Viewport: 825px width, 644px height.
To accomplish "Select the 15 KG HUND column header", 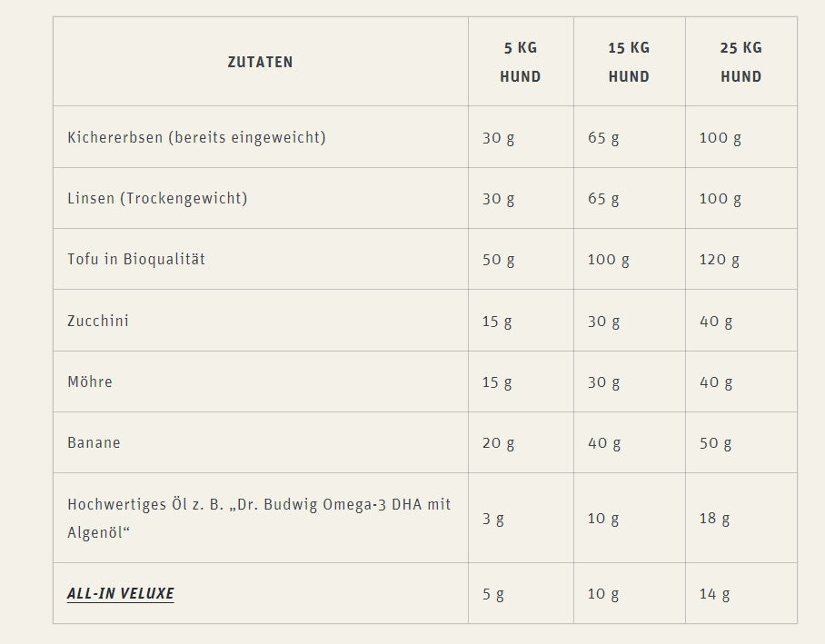I will coord(630,62).
